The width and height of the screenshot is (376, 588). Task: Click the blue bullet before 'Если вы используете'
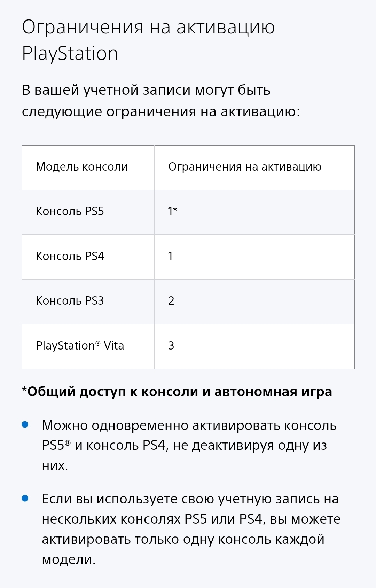click(x=25, y=498)
